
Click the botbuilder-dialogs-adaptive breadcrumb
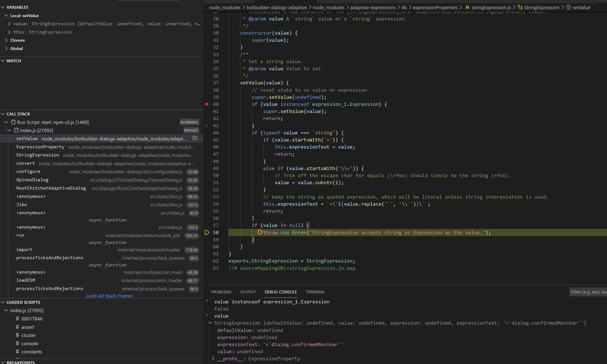coord(276,7)
